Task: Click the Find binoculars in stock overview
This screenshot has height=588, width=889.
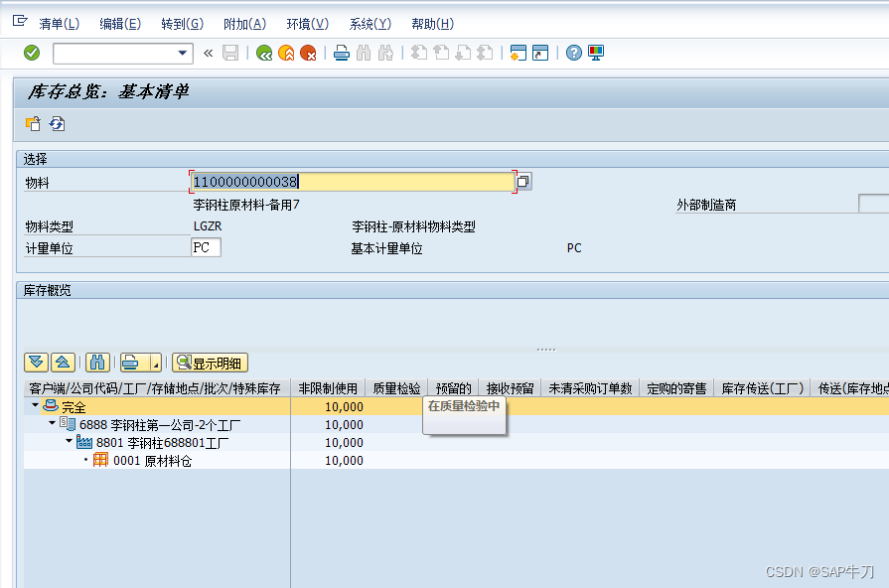Action: point(97,363)
